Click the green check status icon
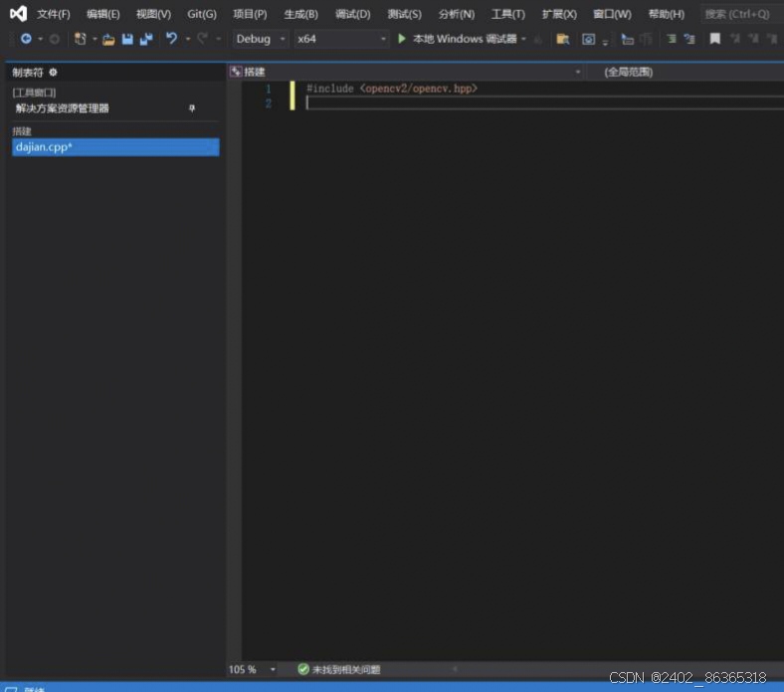Image resolution: width=784 pixels, height=692 pixels. pos(303,669)
